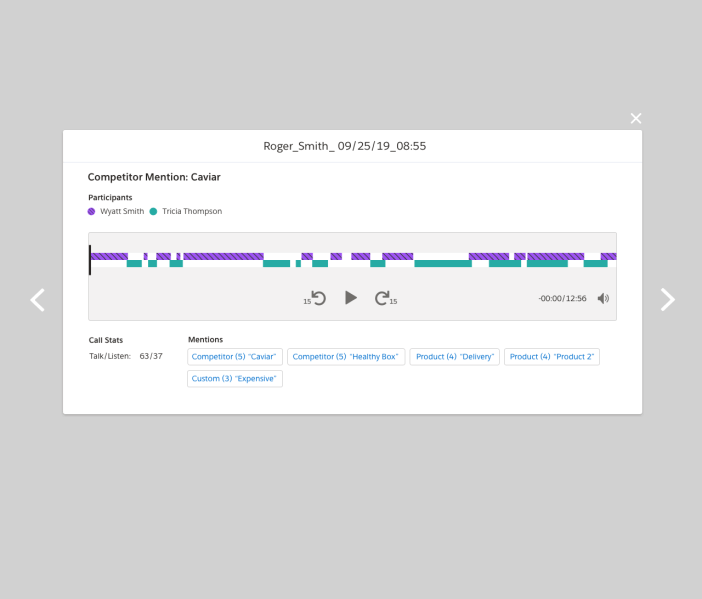Jump to longest purple segment near timeline start

223,256
